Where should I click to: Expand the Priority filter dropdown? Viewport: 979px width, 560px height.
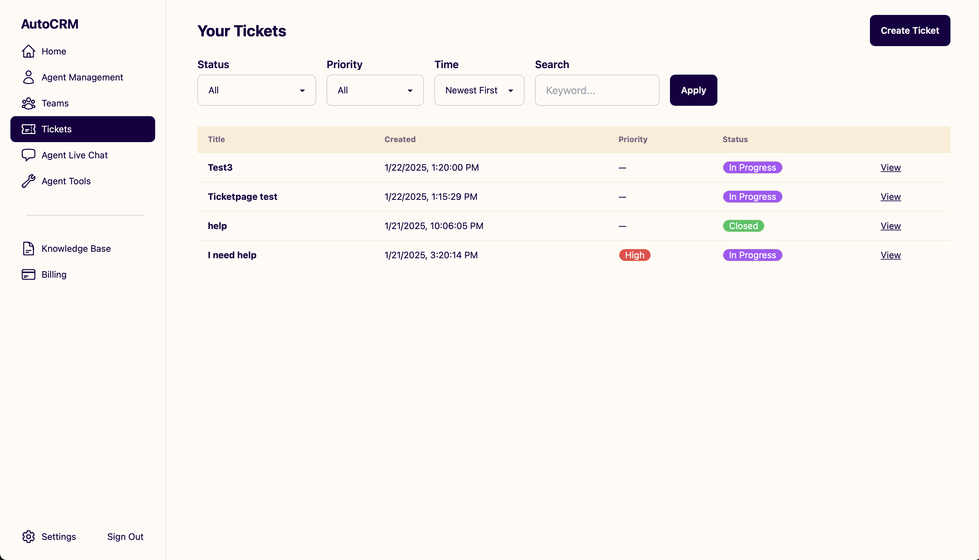pos(375,90)
